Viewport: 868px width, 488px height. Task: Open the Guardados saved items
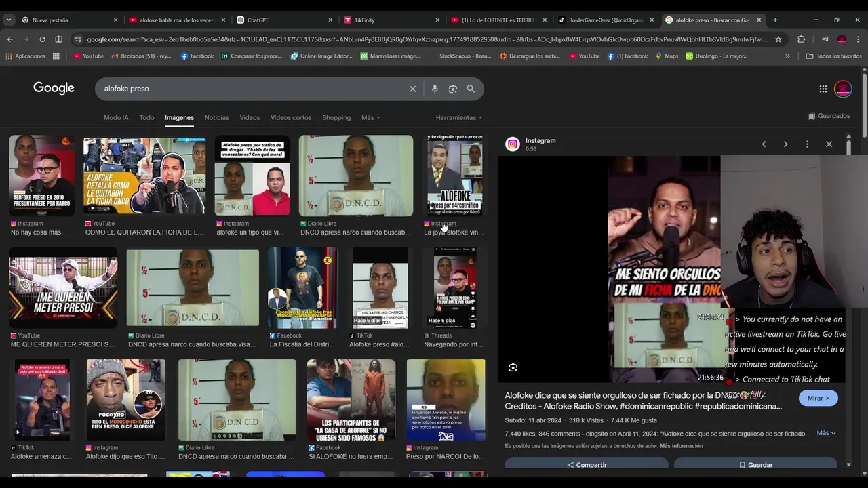(x=829, y=116)
